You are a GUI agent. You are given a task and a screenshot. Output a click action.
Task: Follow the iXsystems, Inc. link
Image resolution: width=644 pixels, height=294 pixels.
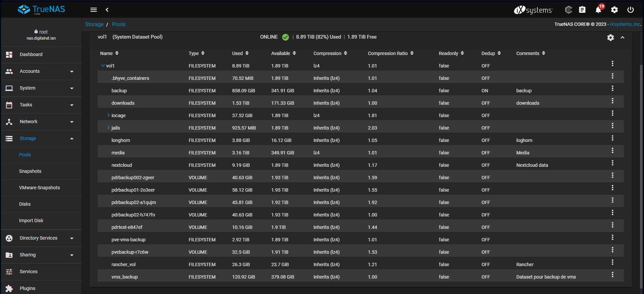click(625, 24)
